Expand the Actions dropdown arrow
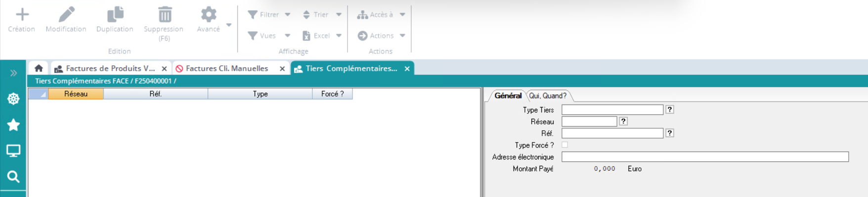868x197 pixels. click(x=402, y=36)
